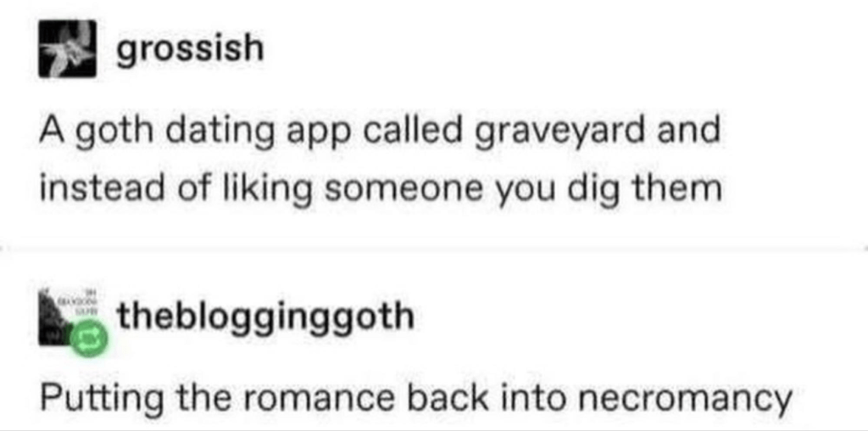Visit the thebloggingoth username link

tap(265, 317)
